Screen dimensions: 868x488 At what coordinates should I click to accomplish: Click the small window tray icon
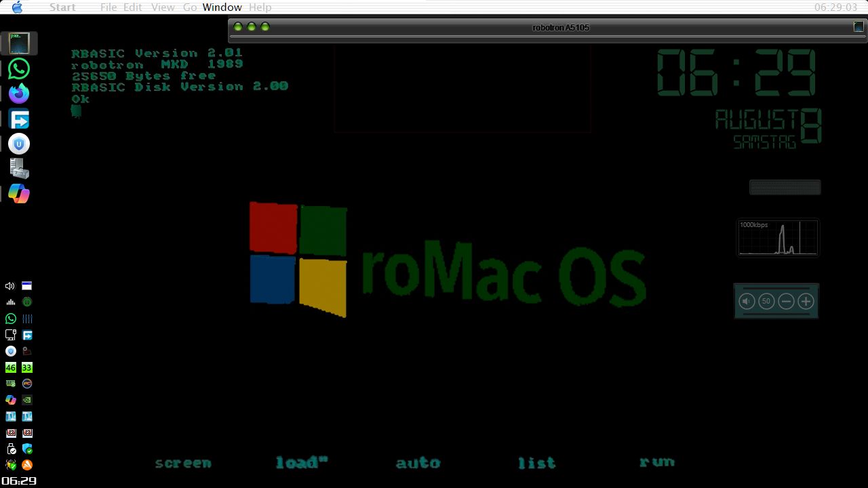pos(27,286)
